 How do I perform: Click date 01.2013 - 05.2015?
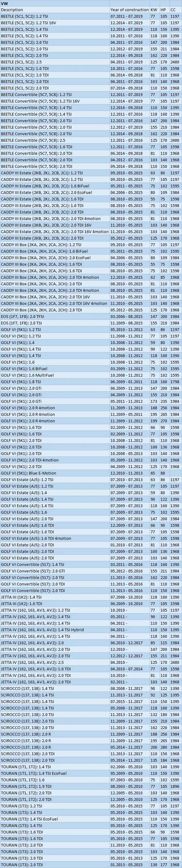126,865
